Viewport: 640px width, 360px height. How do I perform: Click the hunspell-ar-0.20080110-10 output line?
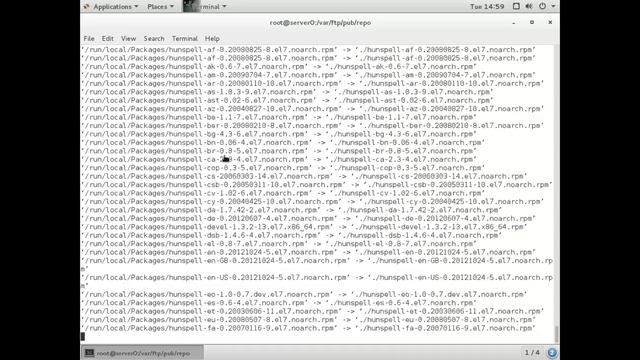point(313,83)
